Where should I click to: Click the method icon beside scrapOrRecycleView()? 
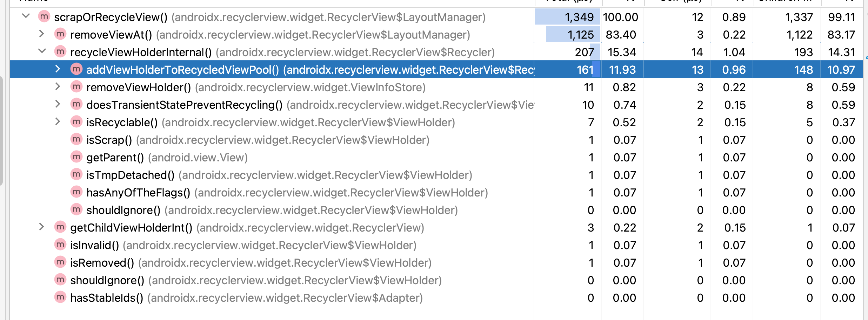tap(44, 16)
